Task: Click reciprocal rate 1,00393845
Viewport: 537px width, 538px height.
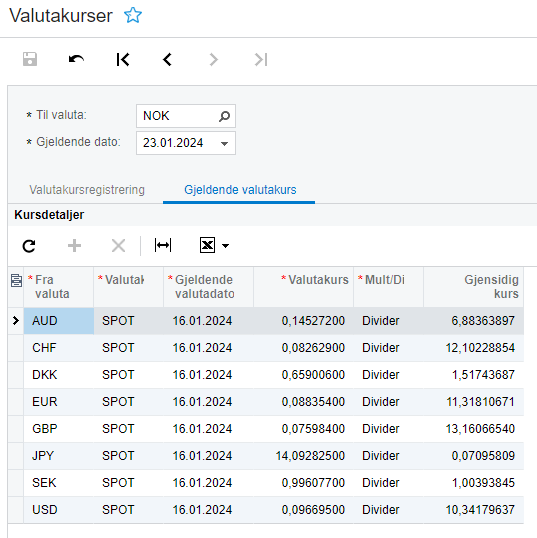Action: (x=483, y=483)
